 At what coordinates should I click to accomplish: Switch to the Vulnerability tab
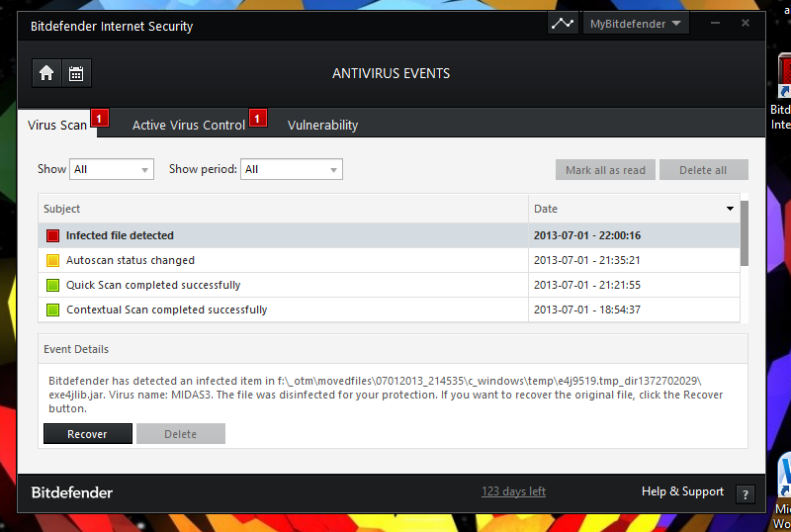(322, 126)
